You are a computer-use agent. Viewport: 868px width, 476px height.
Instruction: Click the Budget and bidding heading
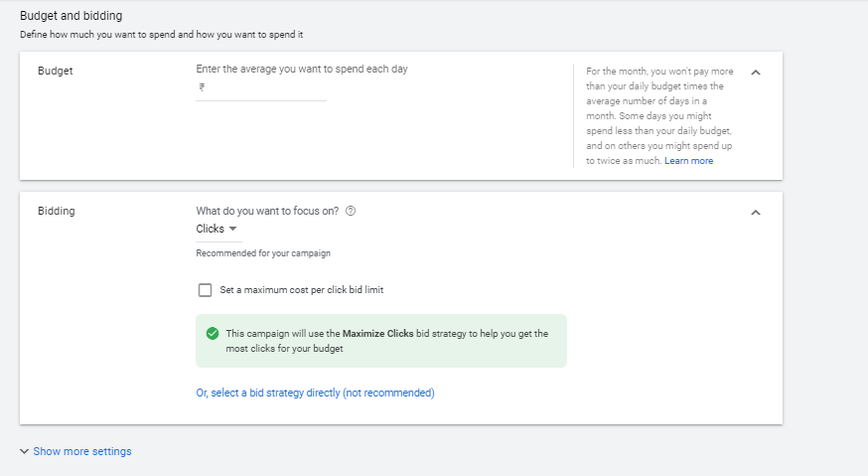coord(78,16)
